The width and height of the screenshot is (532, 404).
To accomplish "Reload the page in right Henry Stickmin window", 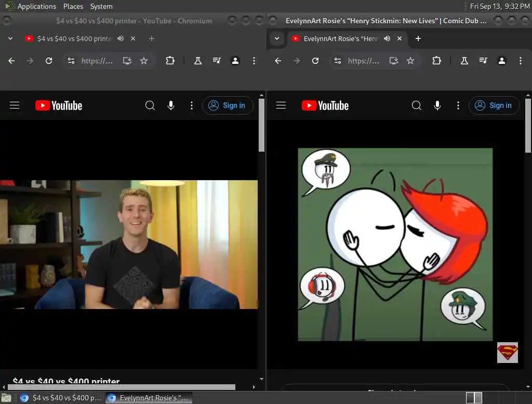I will (315, 61).
